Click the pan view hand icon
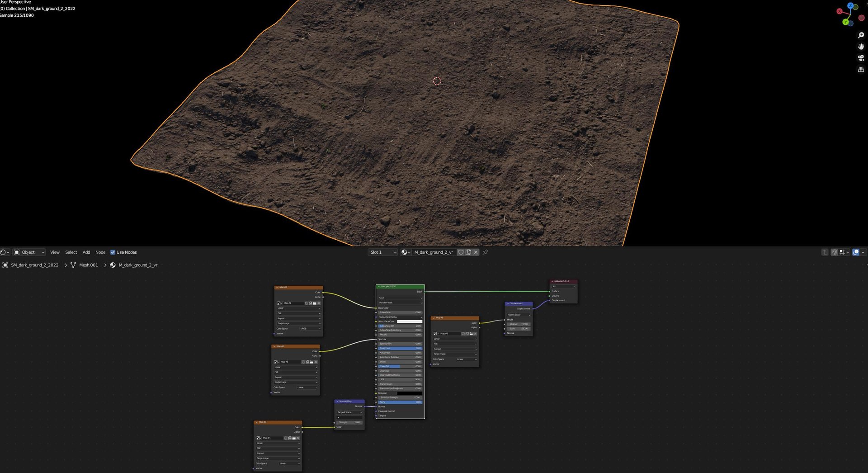 click(x=861, y=47)
